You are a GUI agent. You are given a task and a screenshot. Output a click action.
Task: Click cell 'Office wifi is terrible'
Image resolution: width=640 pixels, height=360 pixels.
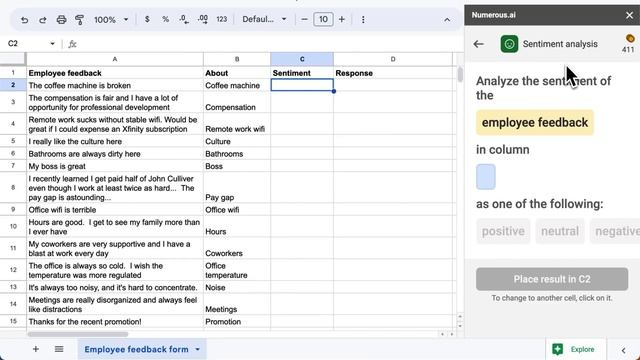click(x=115, y=210)
